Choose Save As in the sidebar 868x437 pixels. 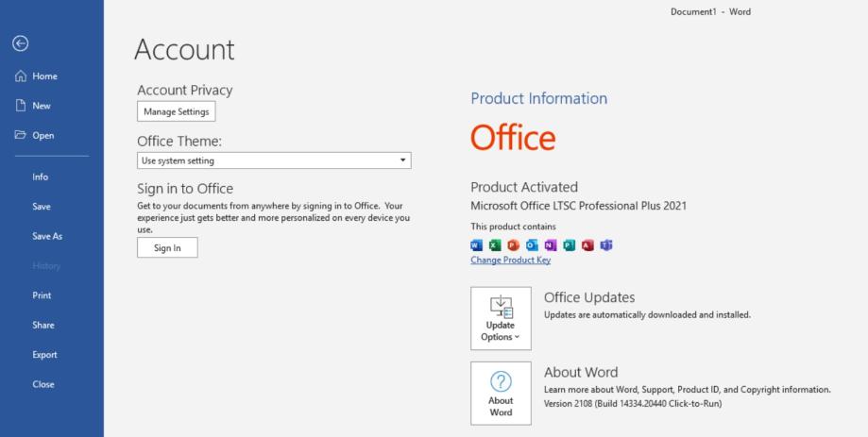pyautogui.click(x=47, y=236)
